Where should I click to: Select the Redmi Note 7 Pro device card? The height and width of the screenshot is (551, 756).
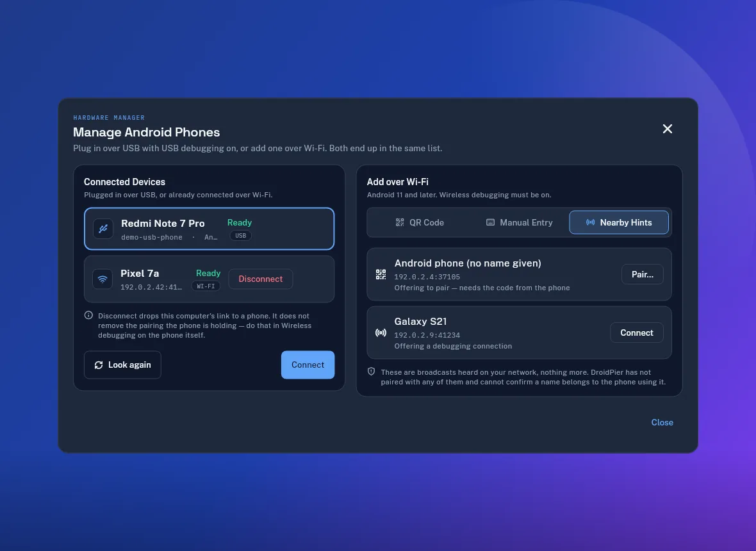point(210,229)
